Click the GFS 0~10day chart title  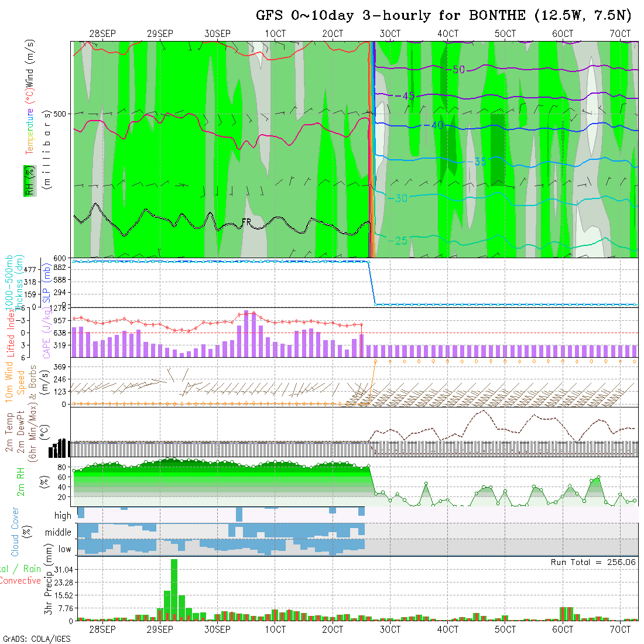[443, 16]
